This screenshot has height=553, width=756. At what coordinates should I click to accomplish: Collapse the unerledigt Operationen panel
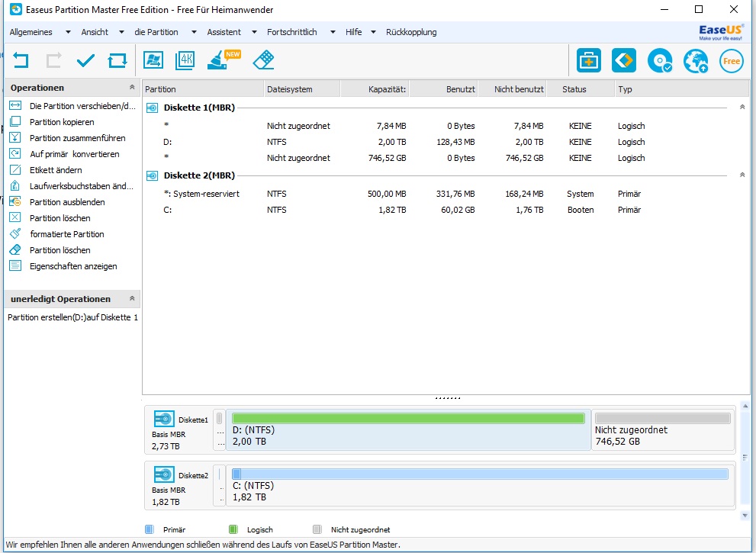(132, 298)
